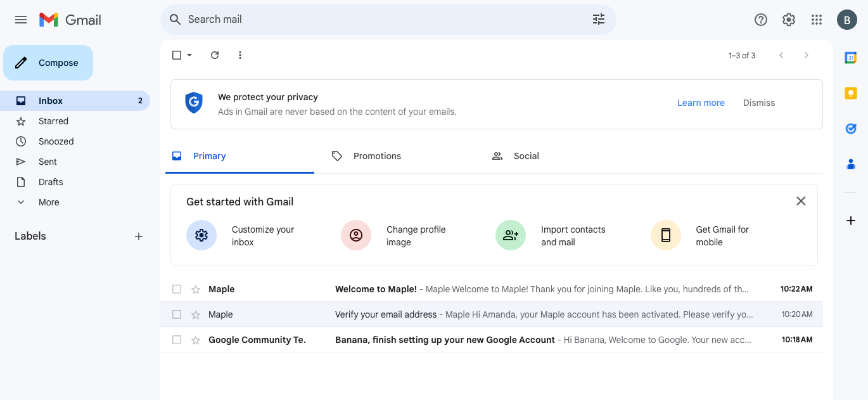Open the More options three-dot menu

click(240, 55)
